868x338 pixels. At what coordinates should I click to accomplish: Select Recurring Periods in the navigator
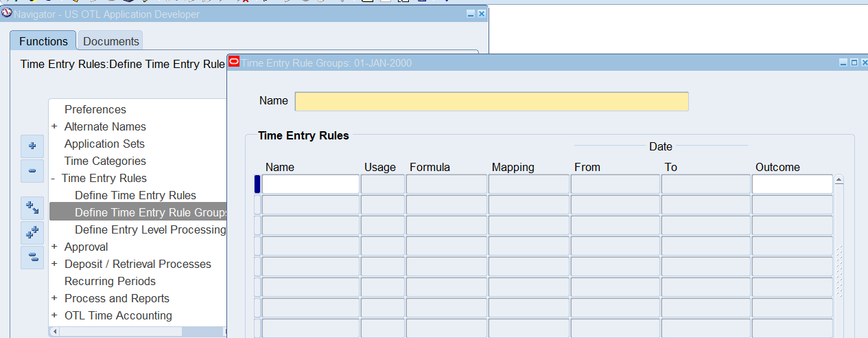tap(110, 281)
